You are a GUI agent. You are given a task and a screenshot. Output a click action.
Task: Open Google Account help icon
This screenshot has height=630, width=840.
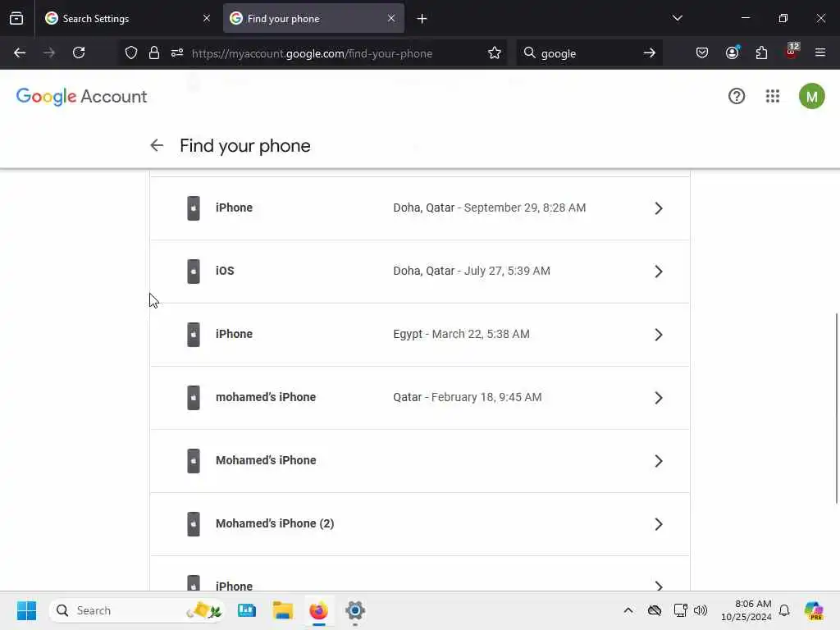pos(737,97)
